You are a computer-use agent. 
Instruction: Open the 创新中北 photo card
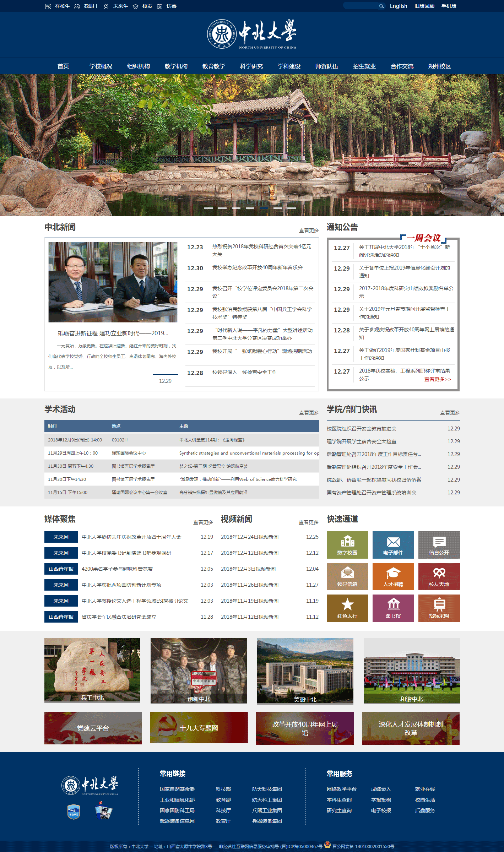199,671
